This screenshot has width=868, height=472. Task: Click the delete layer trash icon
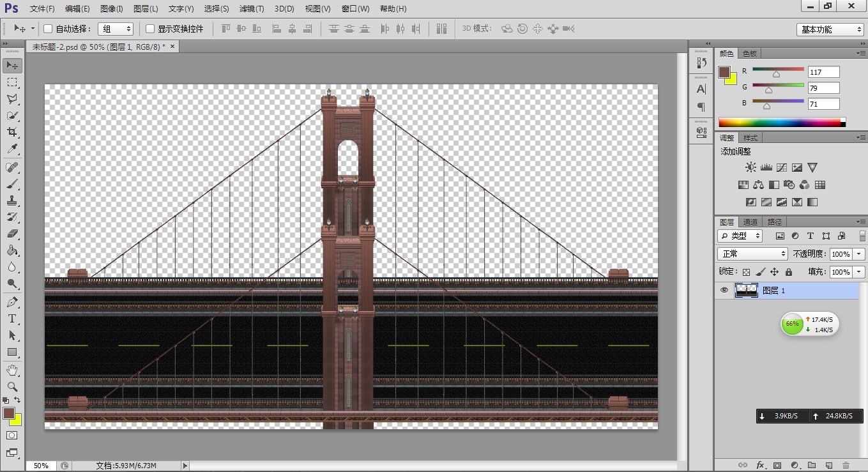point(846,465)
